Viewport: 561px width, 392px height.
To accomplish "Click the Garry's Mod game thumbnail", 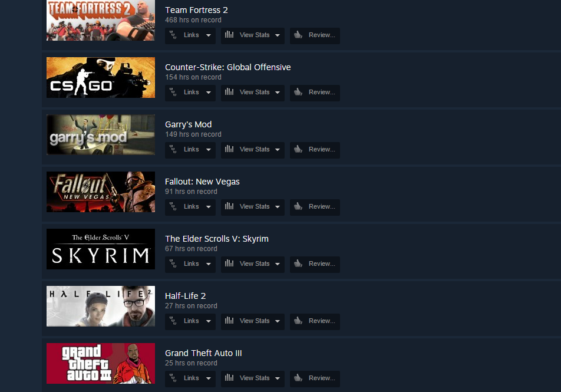I will pos(101,134).
